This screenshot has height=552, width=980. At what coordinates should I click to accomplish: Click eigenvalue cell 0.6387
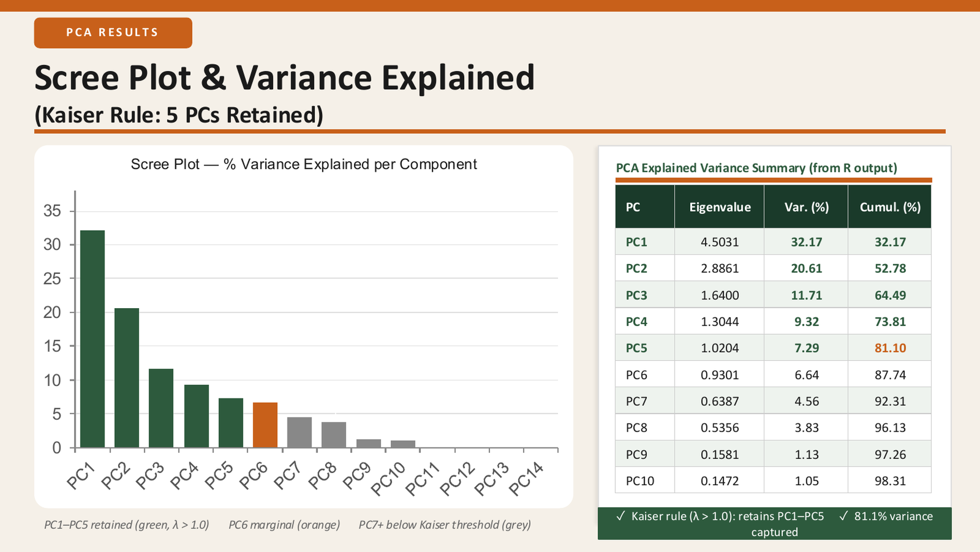click(x=720, y=401)
